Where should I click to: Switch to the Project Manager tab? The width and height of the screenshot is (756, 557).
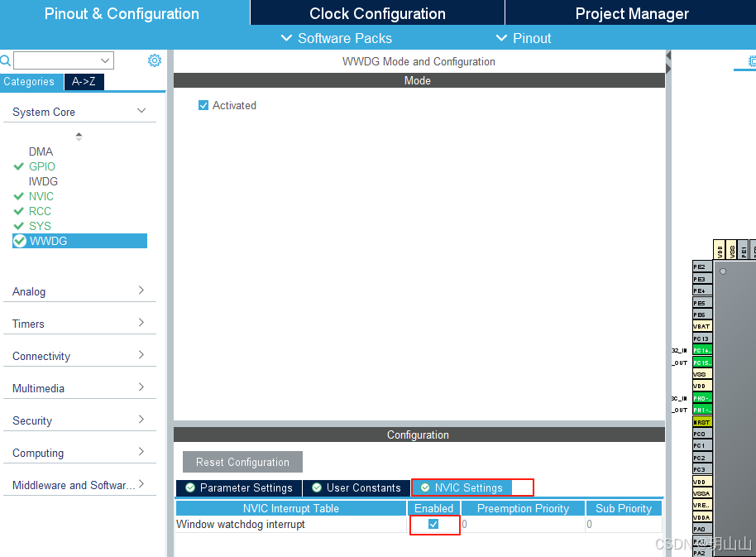[x=631, y=13]
